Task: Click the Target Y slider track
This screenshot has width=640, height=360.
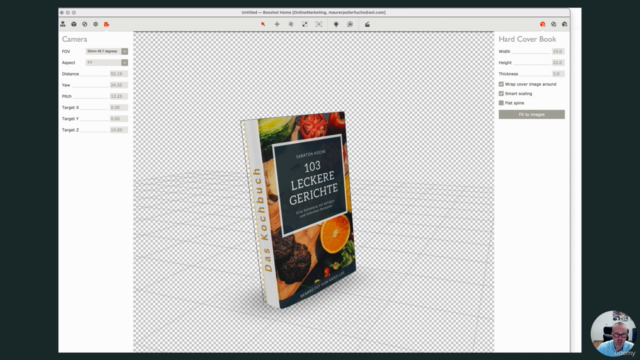Action: tap(94, 119)
